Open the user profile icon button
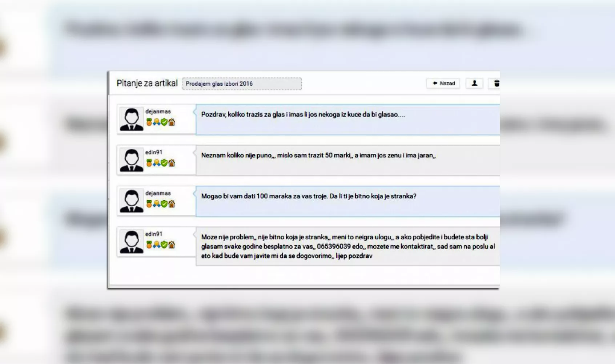 coord(474,84)
